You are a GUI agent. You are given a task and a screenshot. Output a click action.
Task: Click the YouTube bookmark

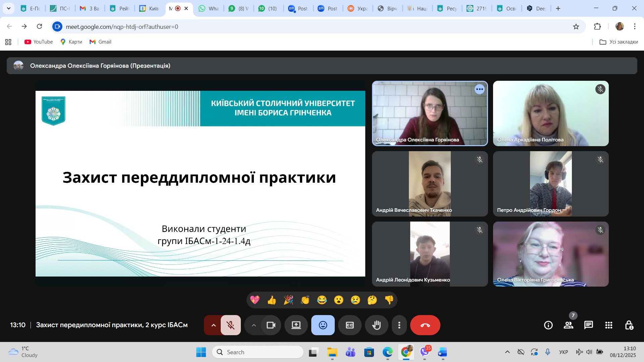[x=39, y=42]
